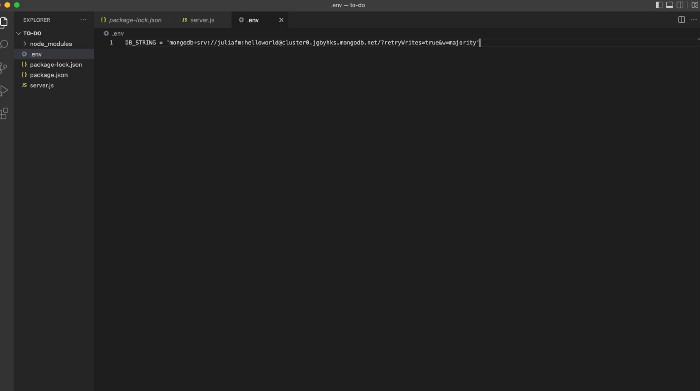
Task: Click the EXPLORER panel title
Action: pos(37,20)
